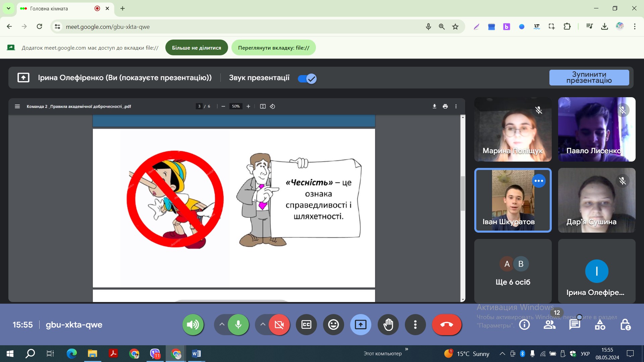Show hidden system tray icons
This screenshot has height=362, width=644.
point(502,354)
